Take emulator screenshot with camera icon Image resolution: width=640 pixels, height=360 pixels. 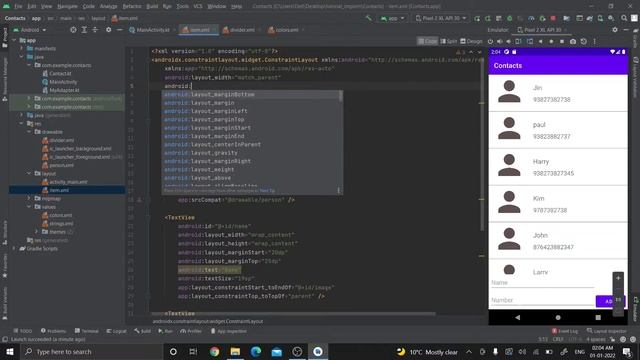tap(573, 41)
